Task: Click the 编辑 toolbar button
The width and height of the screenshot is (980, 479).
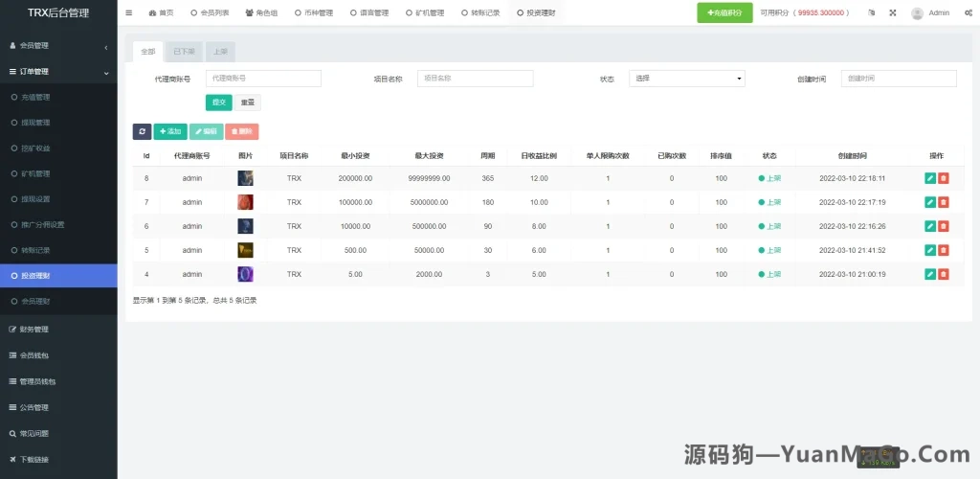Action: (207, 131)
